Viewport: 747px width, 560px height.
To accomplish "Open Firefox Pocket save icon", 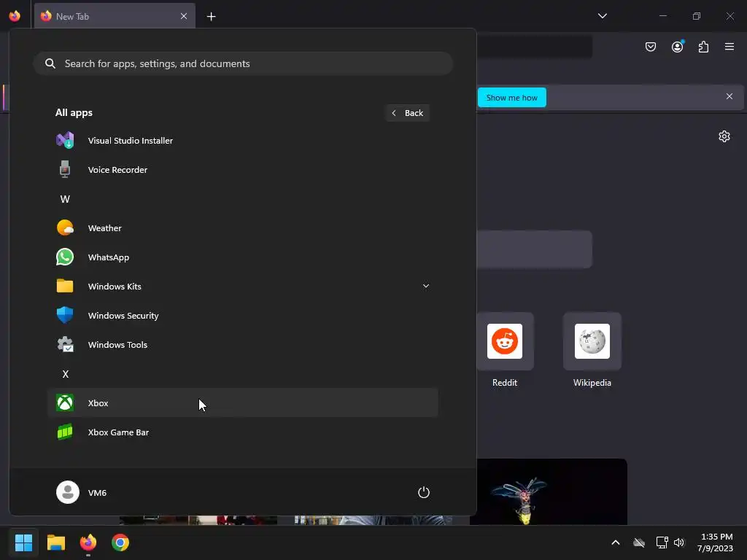I will pos(651,47).
